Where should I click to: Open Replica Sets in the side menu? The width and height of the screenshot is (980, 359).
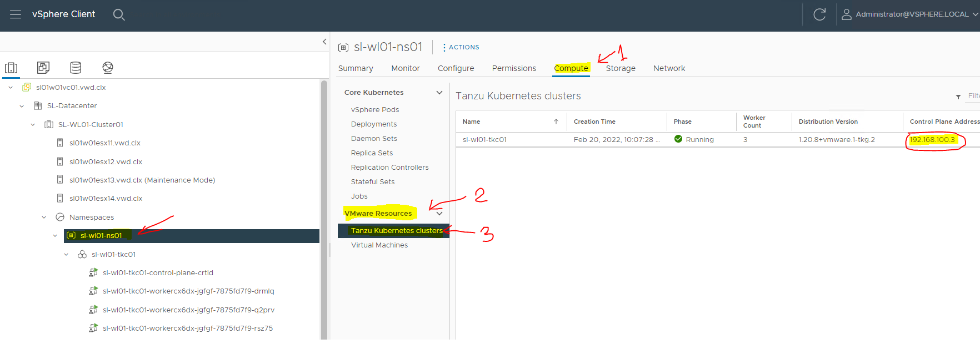[372, 153]
